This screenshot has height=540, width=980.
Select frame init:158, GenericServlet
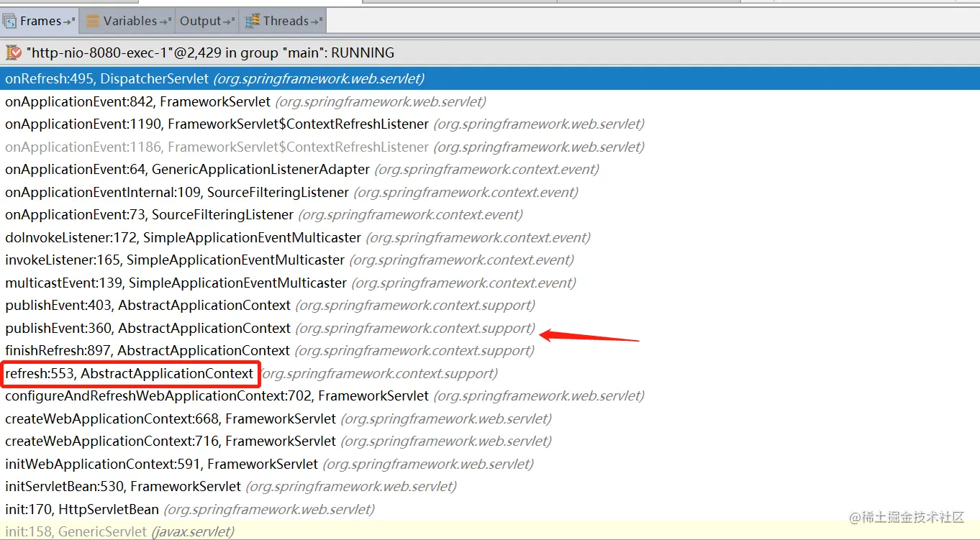pos(490,531)
